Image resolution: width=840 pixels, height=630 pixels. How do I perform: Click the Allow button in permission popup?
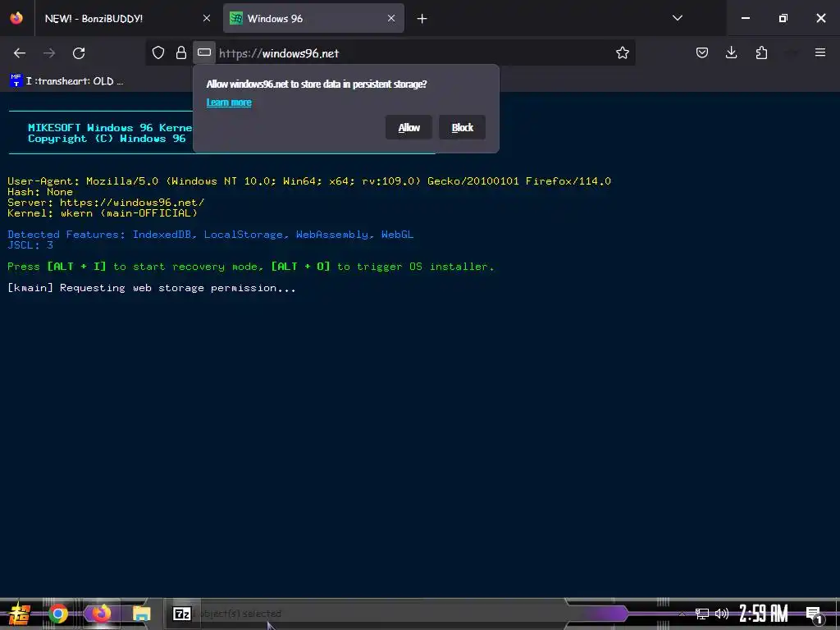click(x=409, y=127)
